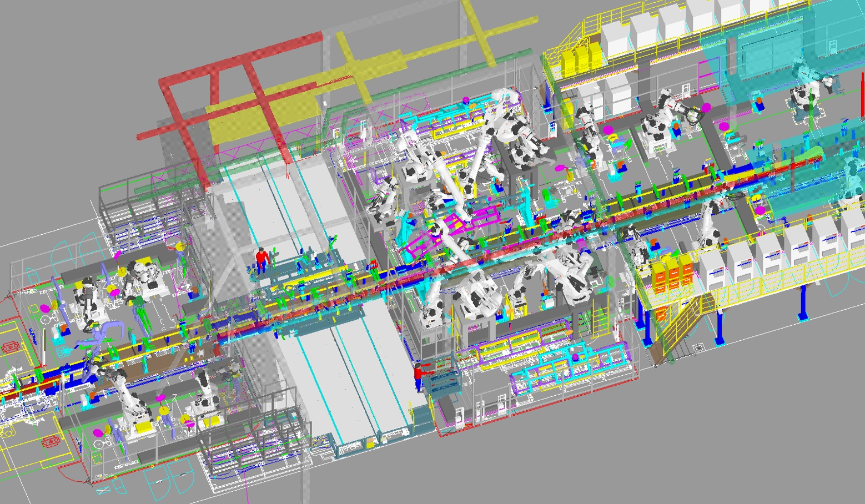The height and width of the screenshot is (504, 865).
Task: Click the cyan translucent enclosure at top right
Action: pyautogui.click(x=777, y=50)
